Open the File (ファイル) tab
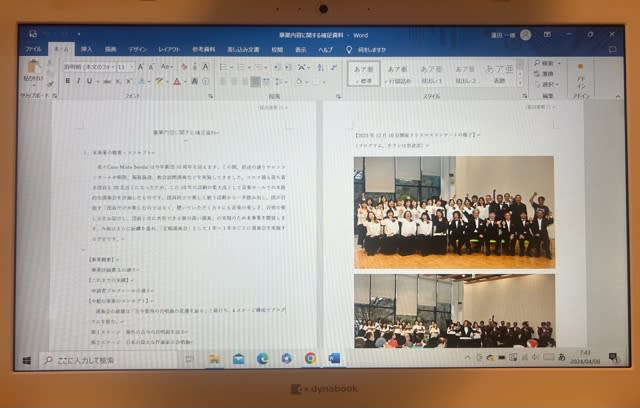The width and height of the screenshot is (640, 408). coord(33,49)
